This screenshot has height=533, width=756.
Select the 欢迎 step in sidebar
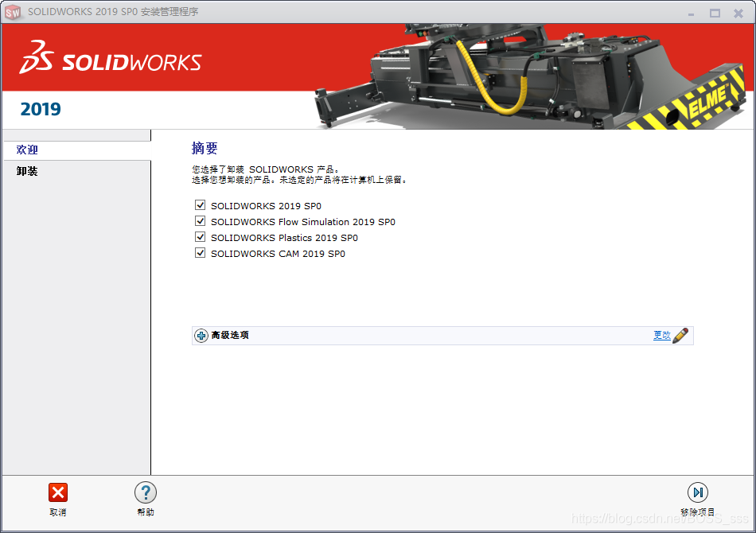pos(76,150)
